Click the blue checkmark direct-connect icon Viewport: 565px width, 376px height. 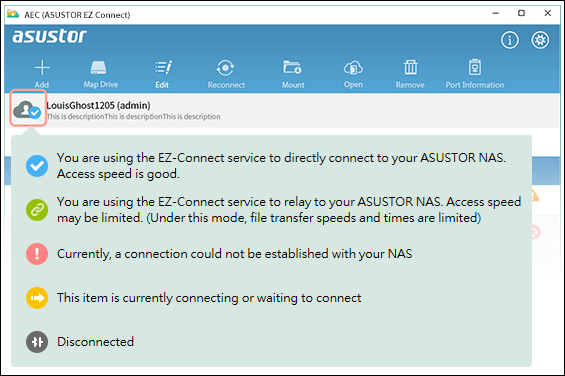coord(37,166)
